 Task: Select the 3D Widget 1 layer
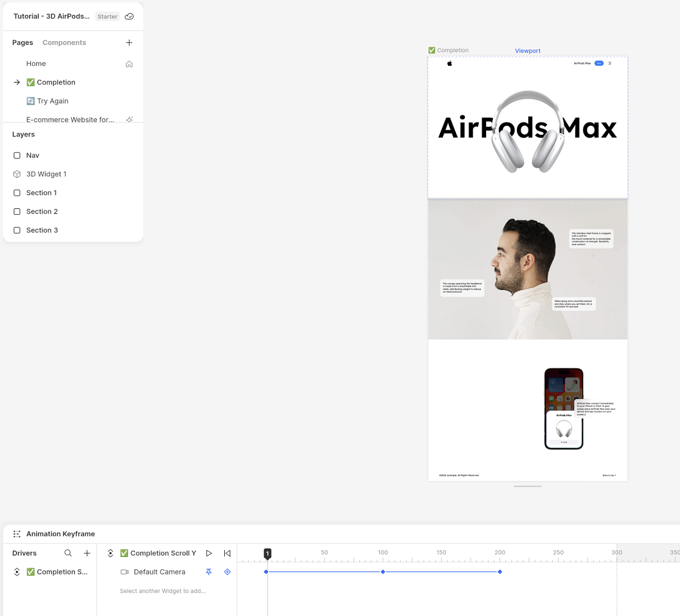[x=46, y=174]
